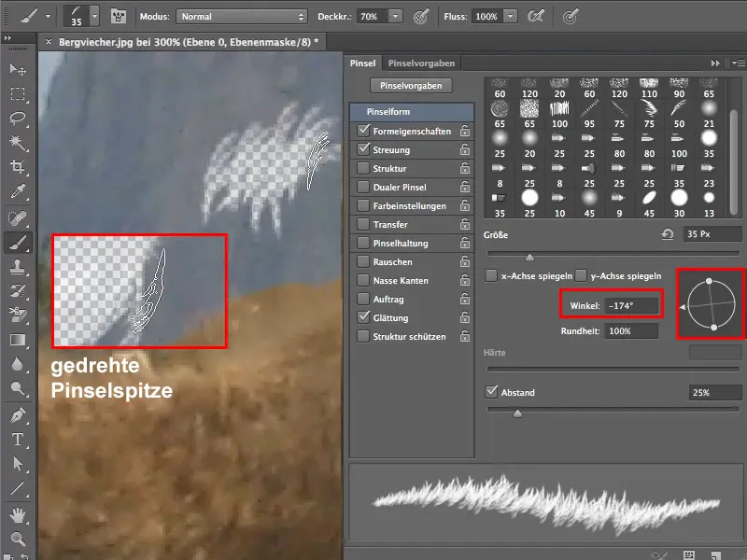This screenshot has height=560, width=747.
Task: Select the Eraser tool
Action: click(x=18, y=315)
